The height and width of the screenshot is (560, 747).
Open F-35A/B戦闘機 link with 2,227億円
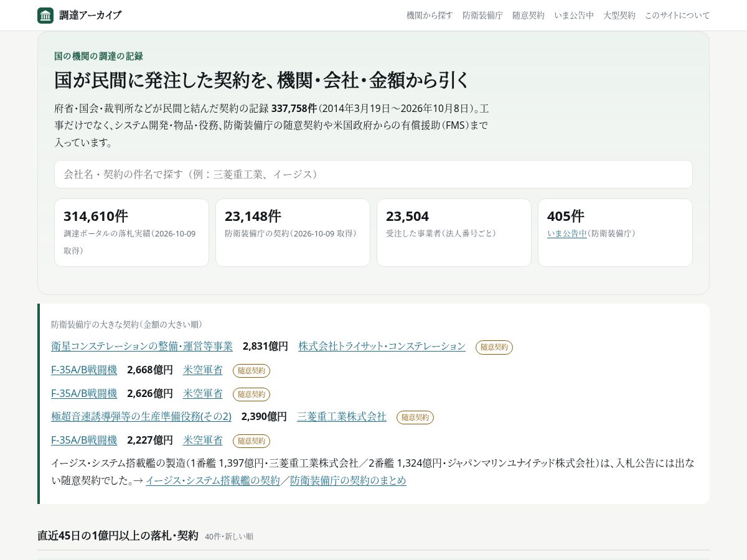tap(84, 440)
